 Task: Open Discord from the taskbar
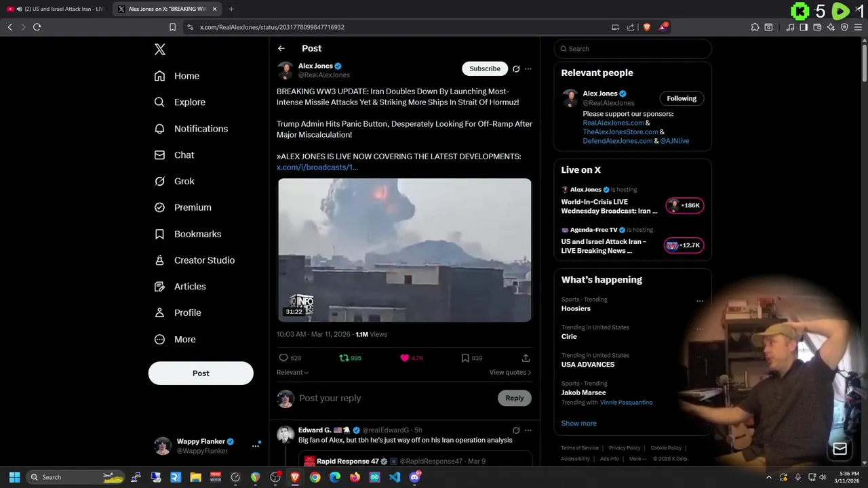(x=415, y=477)
